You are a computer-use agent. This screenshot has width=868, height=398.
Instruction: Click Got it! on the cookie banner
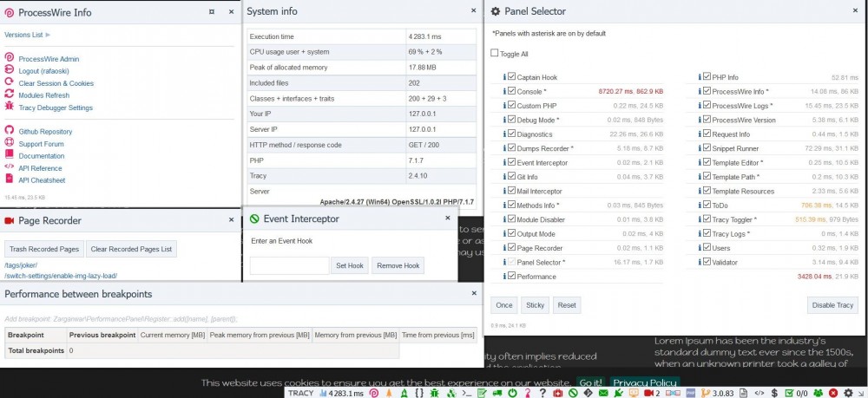[591, 382]
